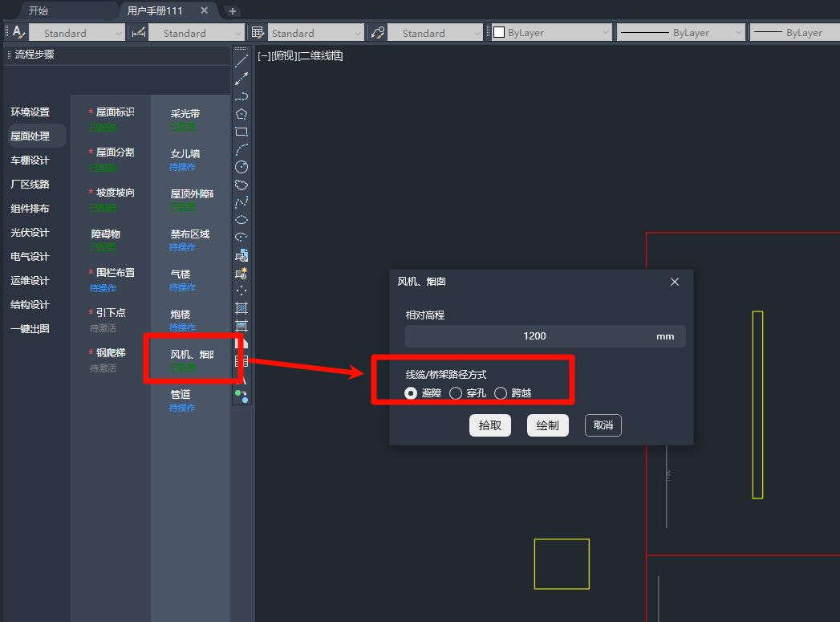Select the Polygon tool
840x622 pixels.
pos(241,114)
